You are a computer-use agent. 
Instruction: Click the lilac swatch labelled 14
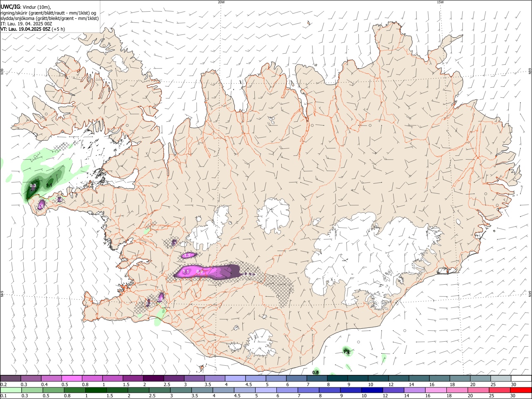coord(415,390)
